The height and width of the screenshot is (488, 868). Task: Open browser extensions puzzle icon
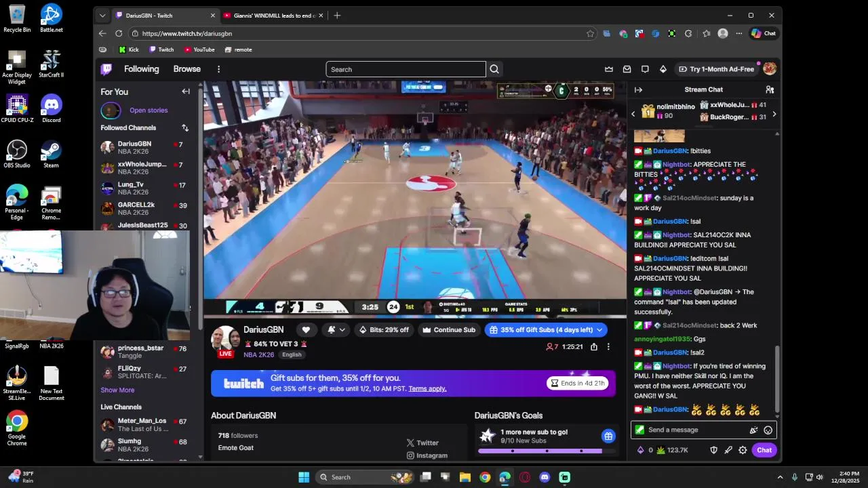688,33
